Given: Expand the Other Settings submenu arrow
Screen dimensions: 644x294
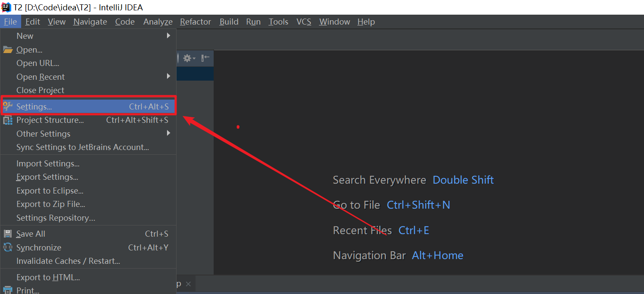Looking at the screenshot, I should coord(169,133).
